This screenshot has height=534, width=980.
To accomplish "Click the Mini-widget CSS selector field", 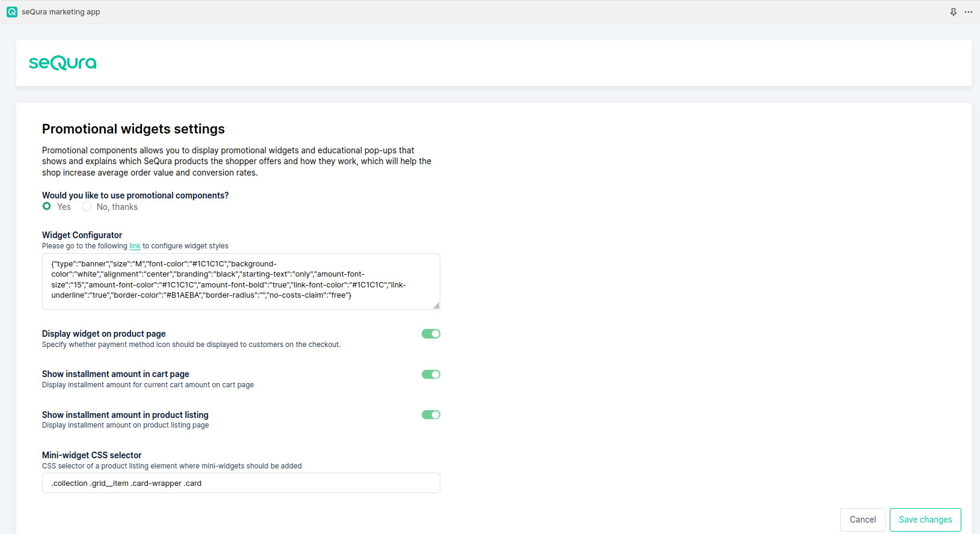I will (x=241, y=483).
